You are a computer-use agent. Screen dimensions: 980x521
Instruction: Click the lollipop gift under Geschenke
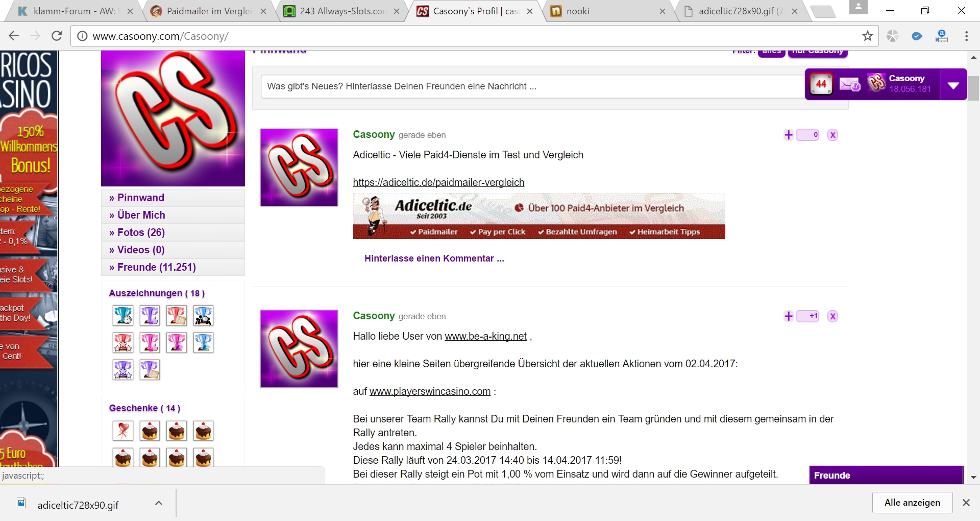tap(123, 431)
